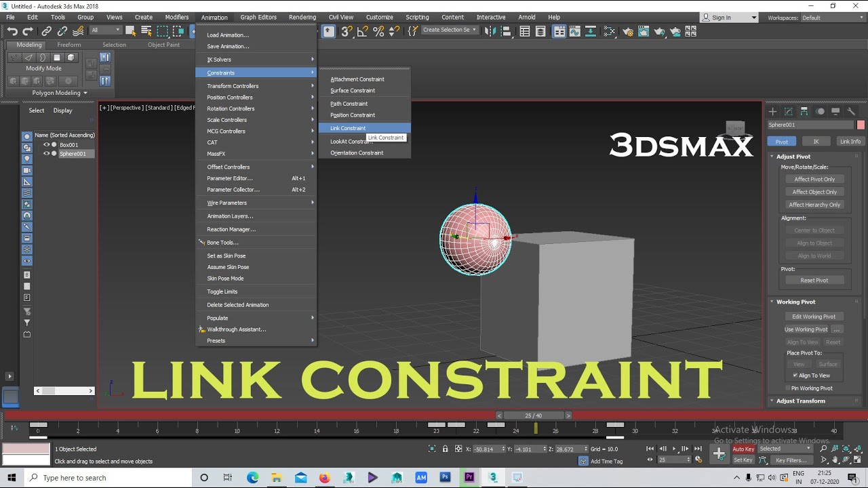Open Rendered Frame Window icon
Viewport: 868px width, 488px height.
point(644,31)
